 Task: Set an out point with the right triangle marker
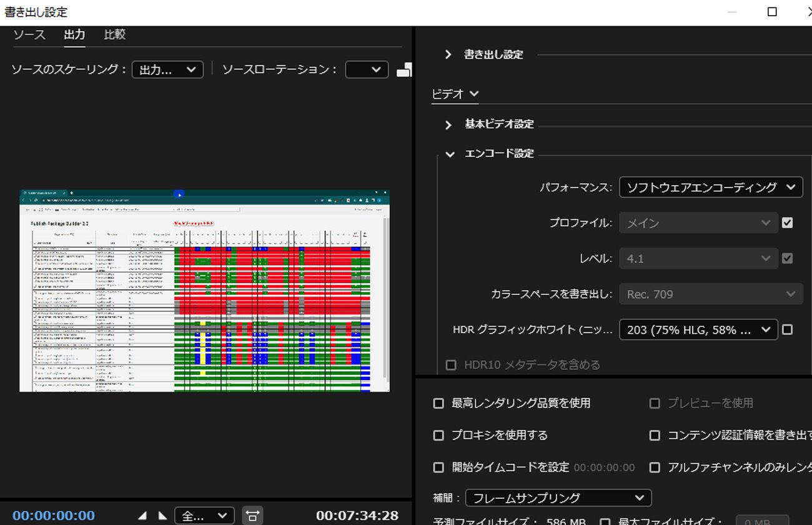pos(162,515)
